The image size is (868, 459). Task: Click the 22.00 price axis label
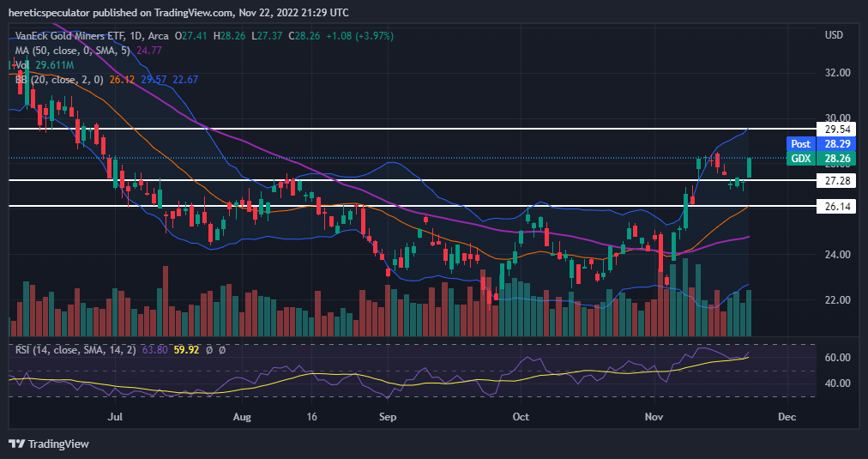click(838, 300)
